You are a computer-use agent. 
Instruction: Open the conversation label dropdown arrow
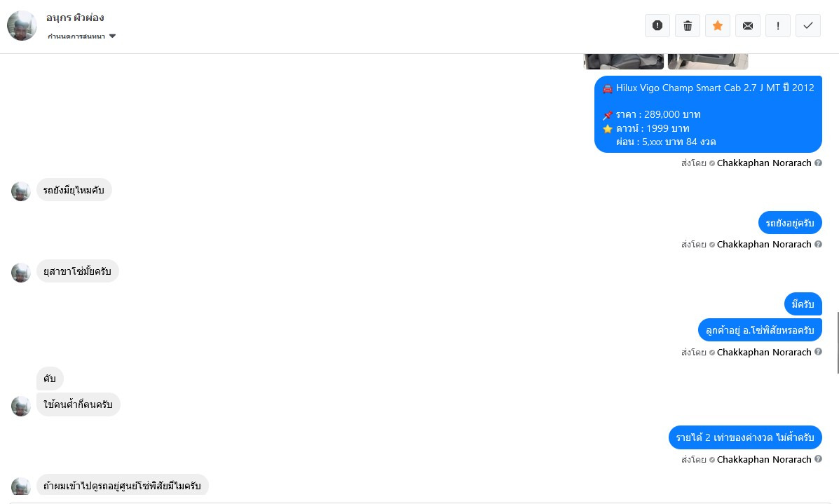112,36
